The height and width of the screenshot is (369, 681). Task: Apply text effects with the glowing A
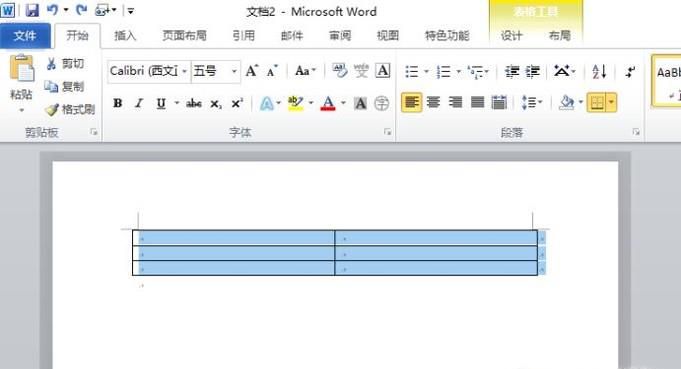(266, 103)
